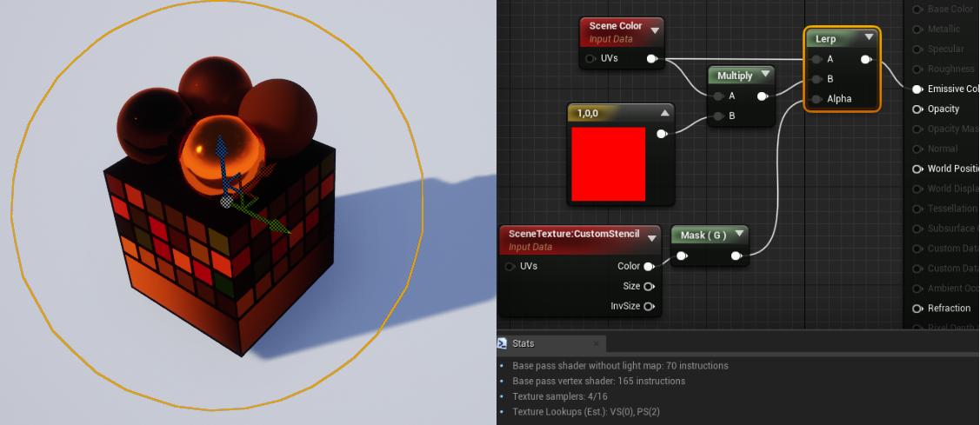This screenshot has height=425, width=980.
Task: Select the 1,0,0 constant node header
Action: coord(620,114)
